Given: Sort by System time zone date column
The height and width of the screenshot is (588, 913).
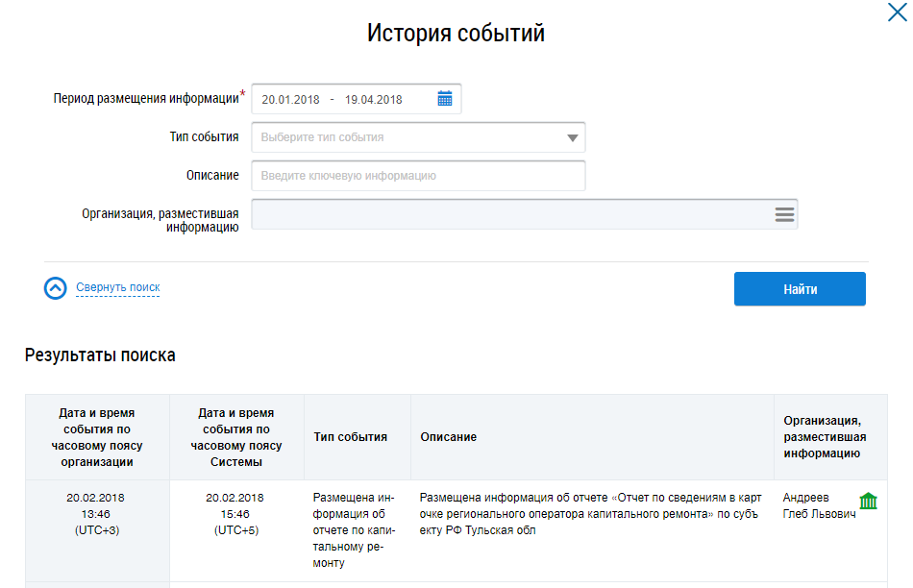Looking at the screenshot, I should coord(236,436).
